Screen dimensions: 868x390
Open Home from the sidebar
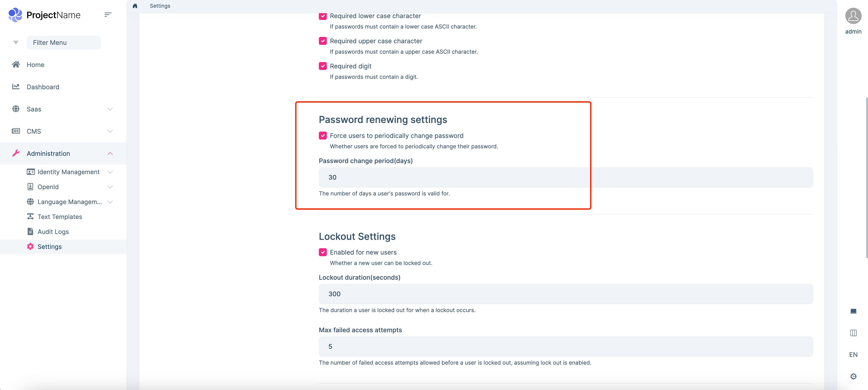[x=35, y=64]
